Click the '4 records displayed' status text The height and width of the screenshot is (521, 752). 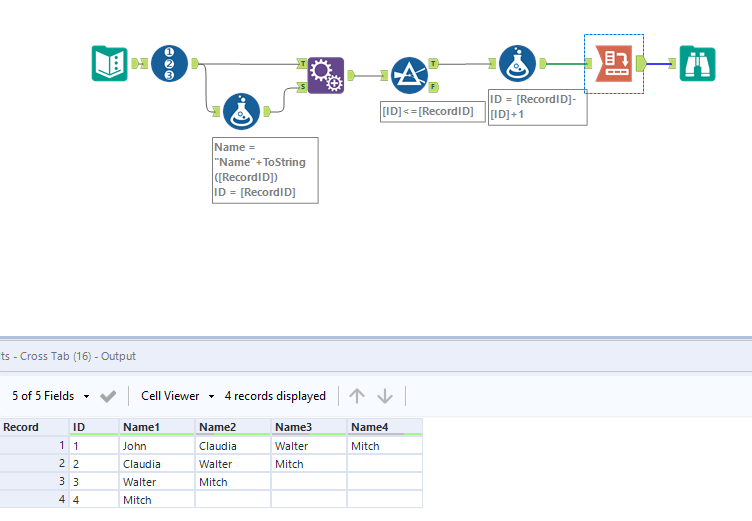coord(275,396)
